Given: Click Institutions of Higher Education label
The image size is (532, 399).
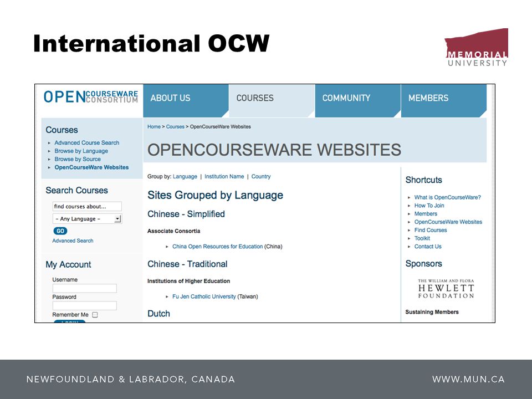Looking at the screenshot, I should pyautogui.click(x=188, y=281).
